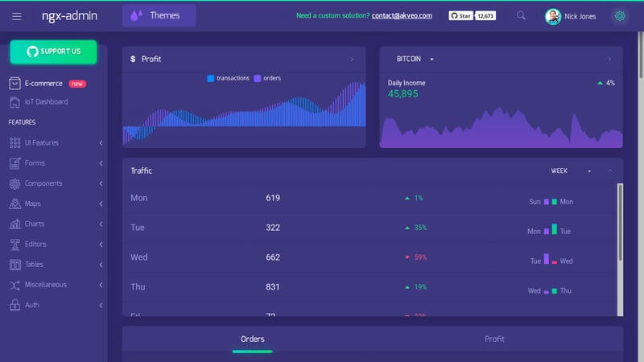Screen dimensions: 644x362
Task: Toggle transactions legend in Profit chart
Action: 229,78
